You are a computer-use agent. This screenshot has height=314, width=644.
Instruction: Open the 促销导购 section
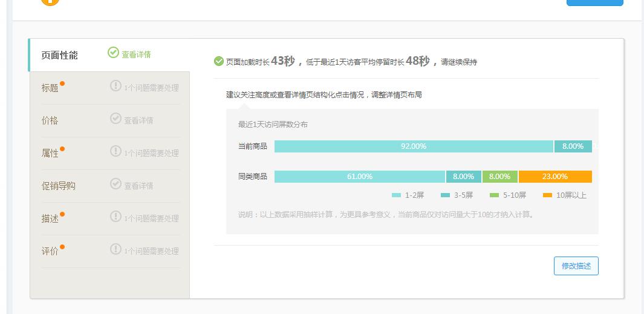click(59, 186)
